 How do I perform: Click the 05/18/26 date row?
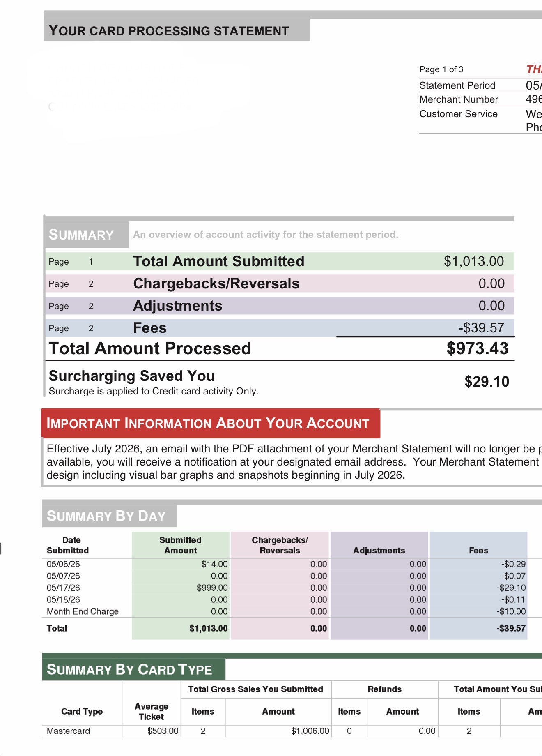[x=63, y=600]
